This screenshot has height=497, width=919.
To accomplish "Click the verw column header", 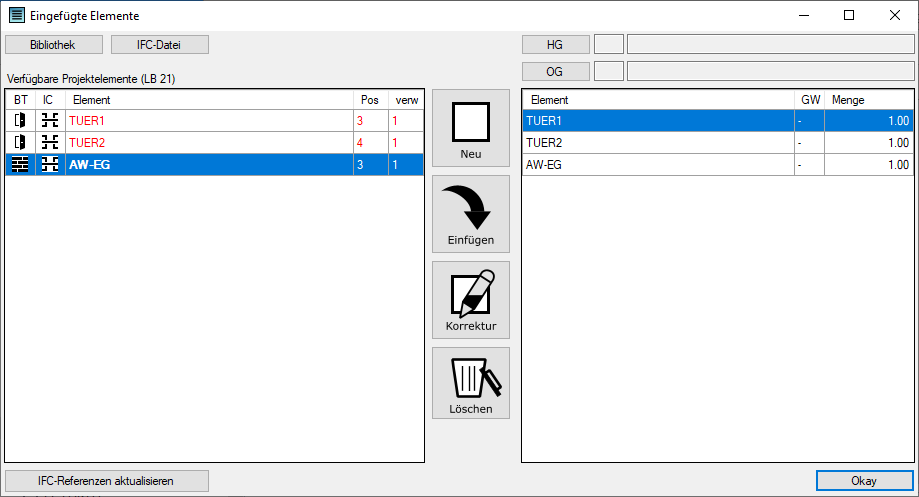I will tap(406, 100).
